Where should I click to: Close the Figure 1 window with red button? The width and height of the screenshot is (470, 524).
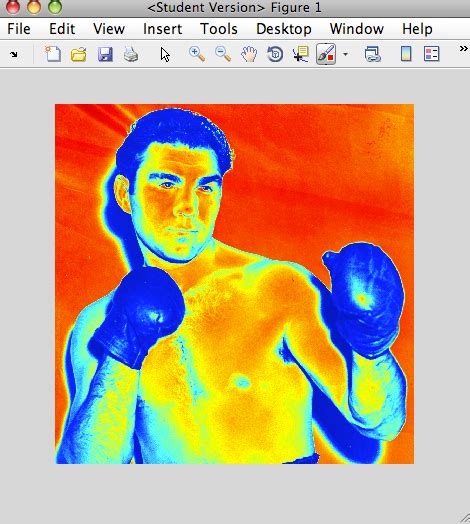click(13, 6)
